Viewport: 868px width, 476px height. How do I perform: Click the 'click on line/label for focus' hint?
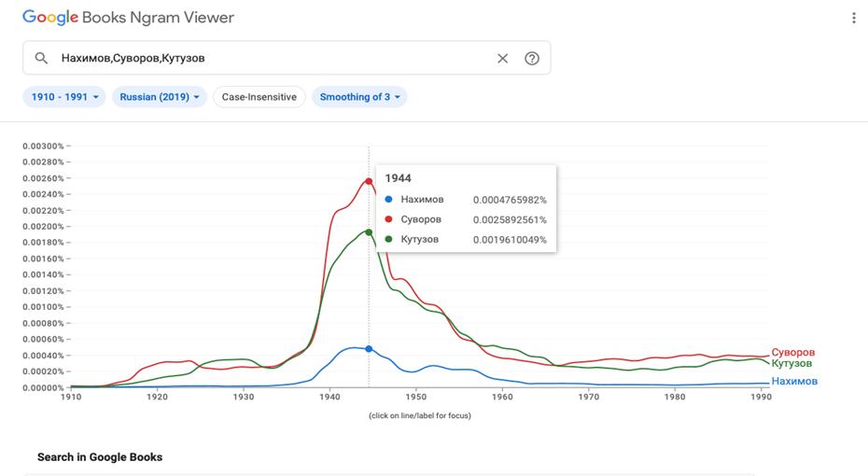(420, 415)
